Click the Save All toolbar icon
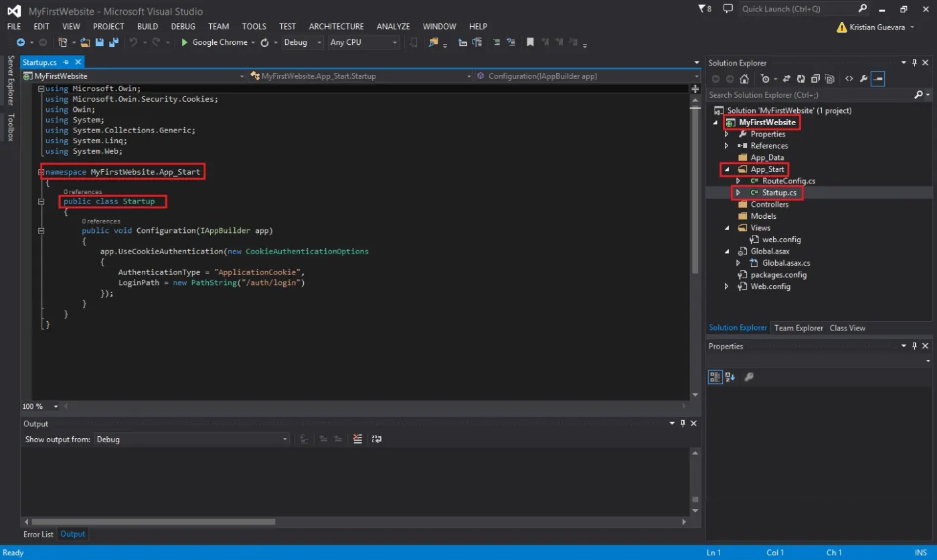 tap(114, 42)
